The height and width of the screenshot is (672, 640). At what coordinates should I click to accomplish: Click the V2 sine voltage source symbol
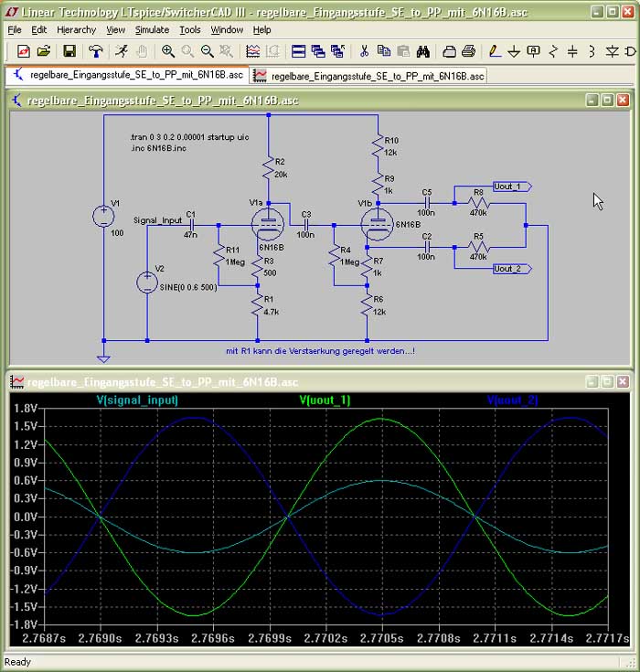(x=147, y=282)
